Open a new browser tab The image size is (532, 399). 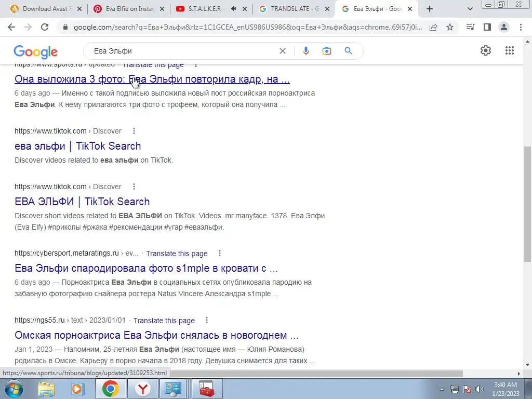pyautogui.click(x=430, y=9)
